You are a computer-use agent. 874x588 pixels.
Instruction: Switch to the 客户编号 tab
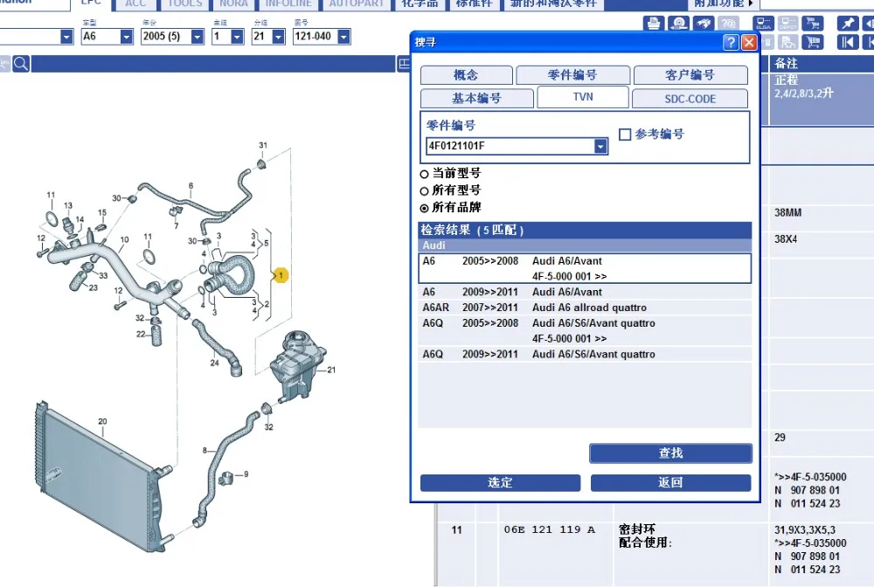coord(690,75)
